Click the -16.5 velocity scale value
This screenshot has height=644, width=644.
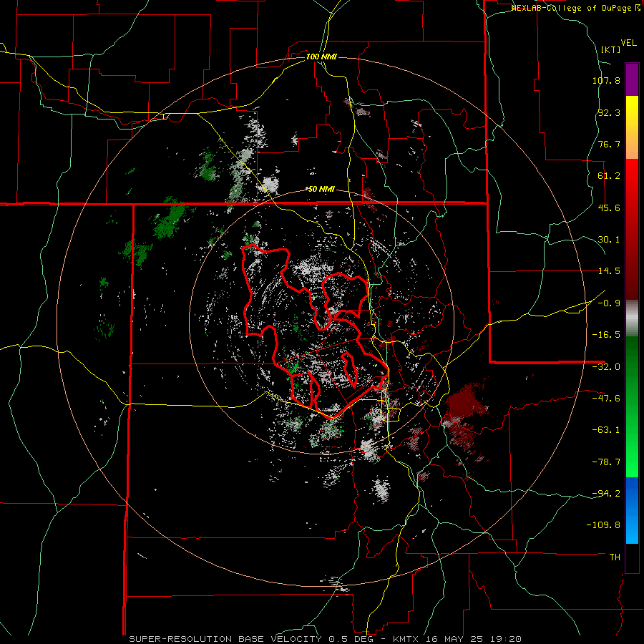[606, 335]
